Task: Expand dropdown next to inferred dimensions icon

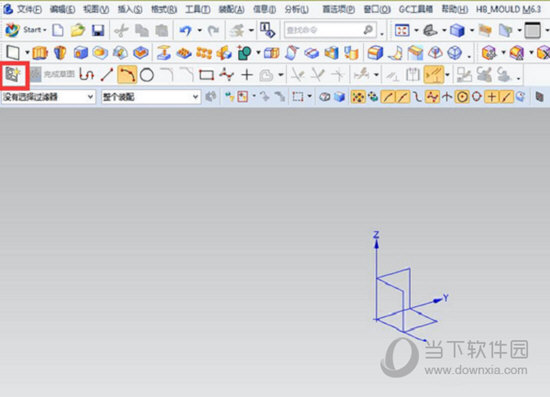Action: pos(447,75)
